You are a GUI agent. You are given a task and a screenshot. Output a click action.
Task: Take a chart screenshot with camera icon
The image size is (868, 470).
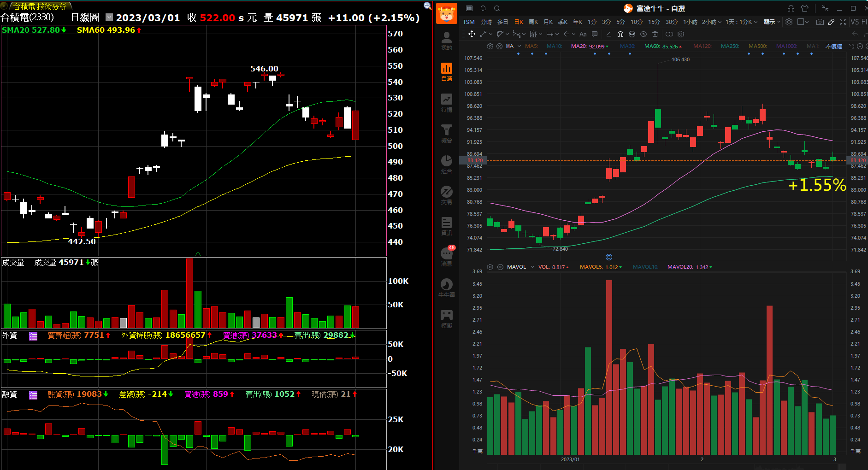tap(820, 22)
